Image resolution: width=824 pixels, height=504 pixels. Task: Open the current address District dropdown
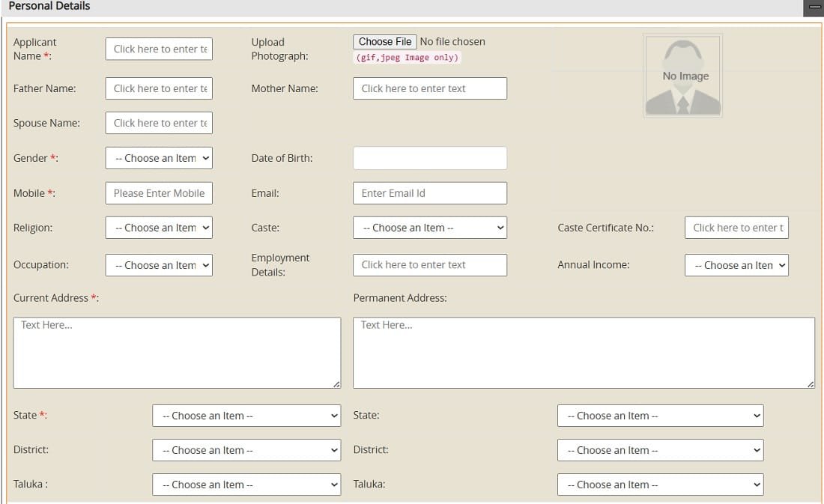pos(246,450)
